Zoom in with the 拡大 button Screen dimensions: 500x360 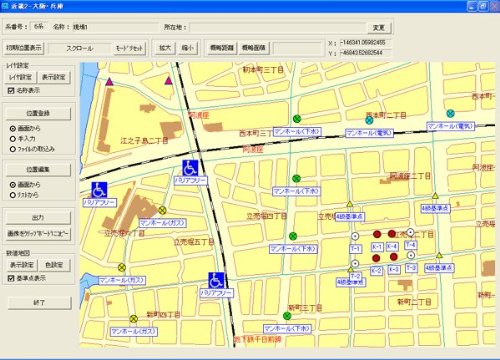point(165,48)
